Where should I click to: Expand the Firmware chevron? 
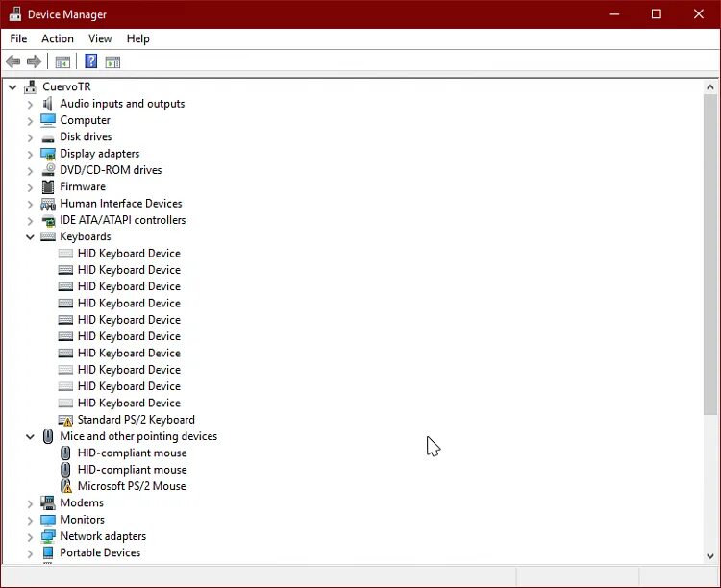tap(30, 187)
